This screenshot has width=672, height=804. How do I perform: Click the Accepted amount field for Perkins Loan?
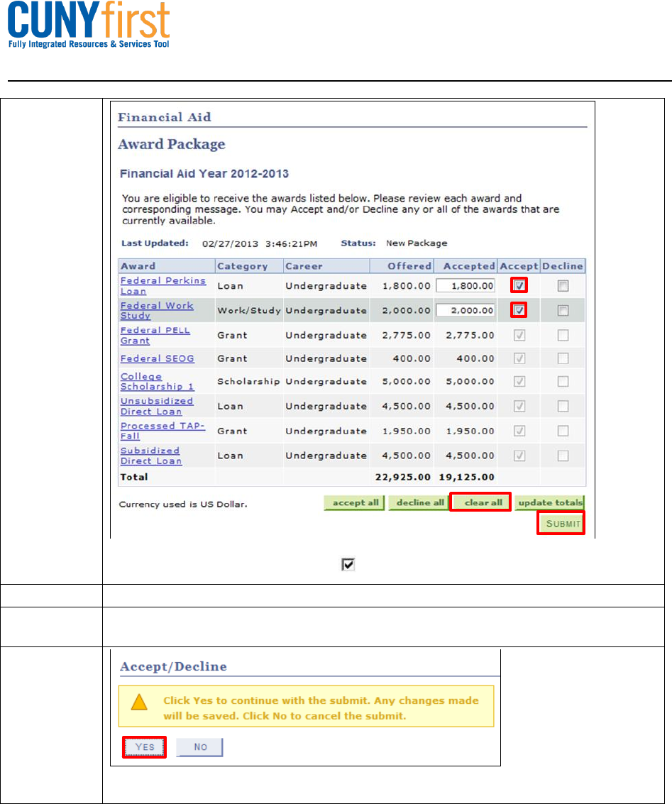(466, 285)
